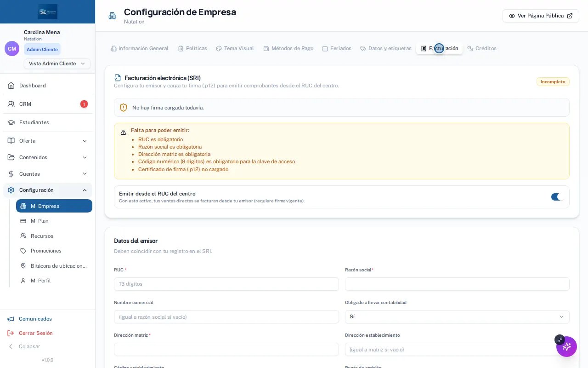The width and height of the screenshot is (588, 368).
Task: Click the RUC 13 dígitos input field
Action: click(226, 284)
